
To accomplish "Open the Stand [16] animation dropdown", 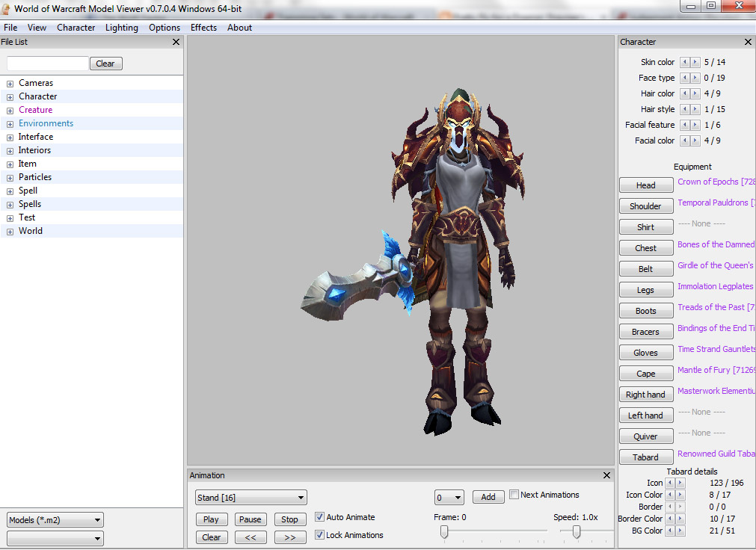I will tap(251, 497).
